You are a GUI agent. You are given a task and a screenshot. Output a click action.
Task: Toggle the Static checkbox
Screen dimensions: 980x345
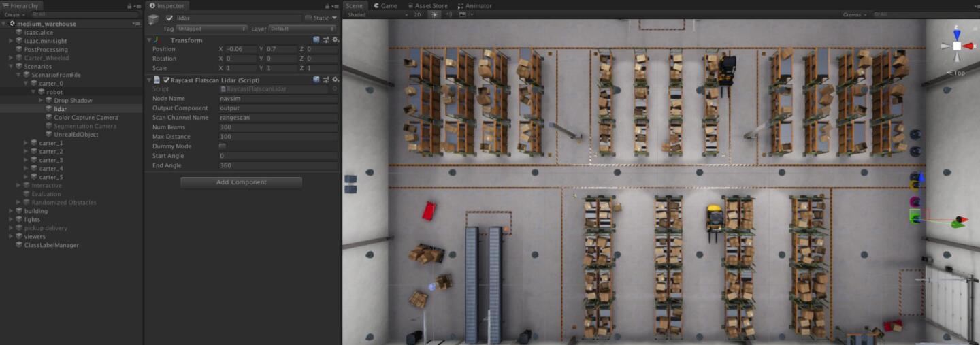click(308, 18)
